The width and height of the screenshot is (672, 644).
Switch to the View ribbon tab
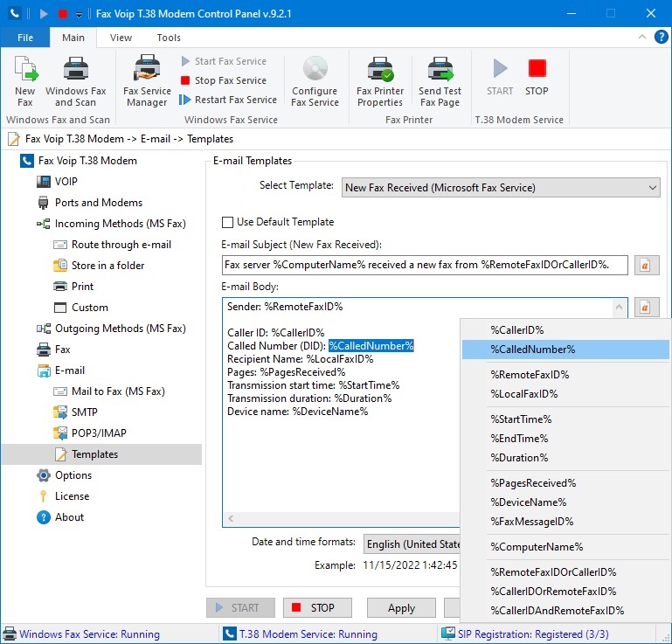click(x=121, y=38)
